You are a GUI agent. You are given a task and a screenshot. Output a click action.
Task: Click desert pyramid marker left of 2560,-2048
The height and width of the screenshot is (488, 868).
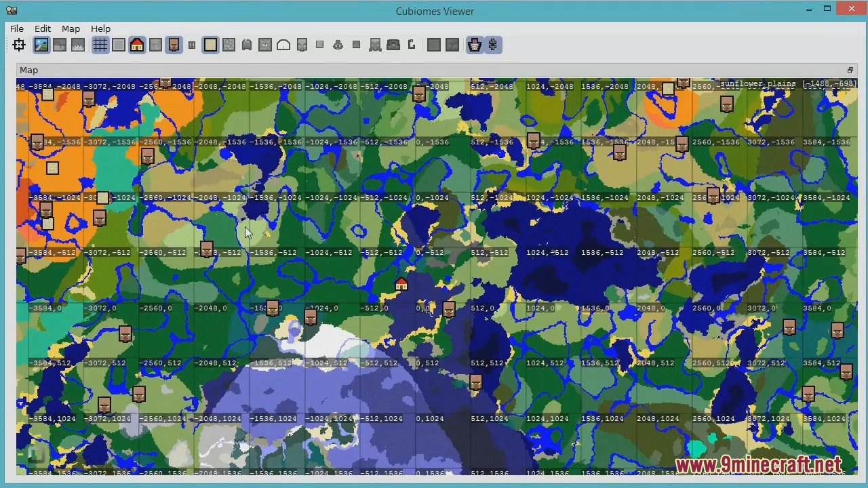point(668,89)
